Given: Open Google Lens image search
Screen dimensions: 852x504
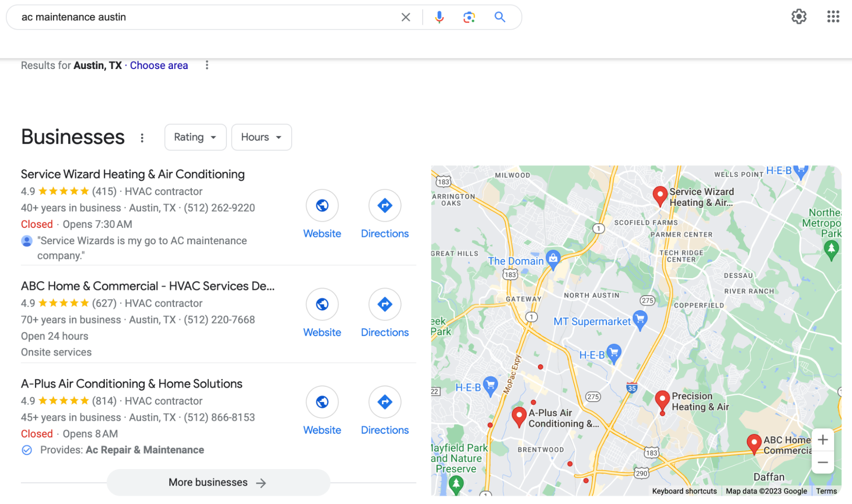Looking at the screenshot, I should (x=469, y=17).
